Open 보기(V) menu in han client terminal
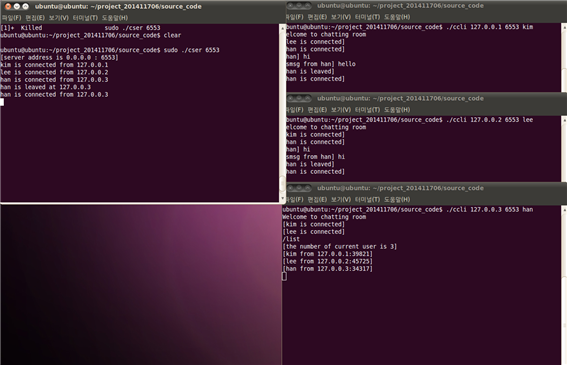This screenshot has width=567, height=365. point(341,199)
